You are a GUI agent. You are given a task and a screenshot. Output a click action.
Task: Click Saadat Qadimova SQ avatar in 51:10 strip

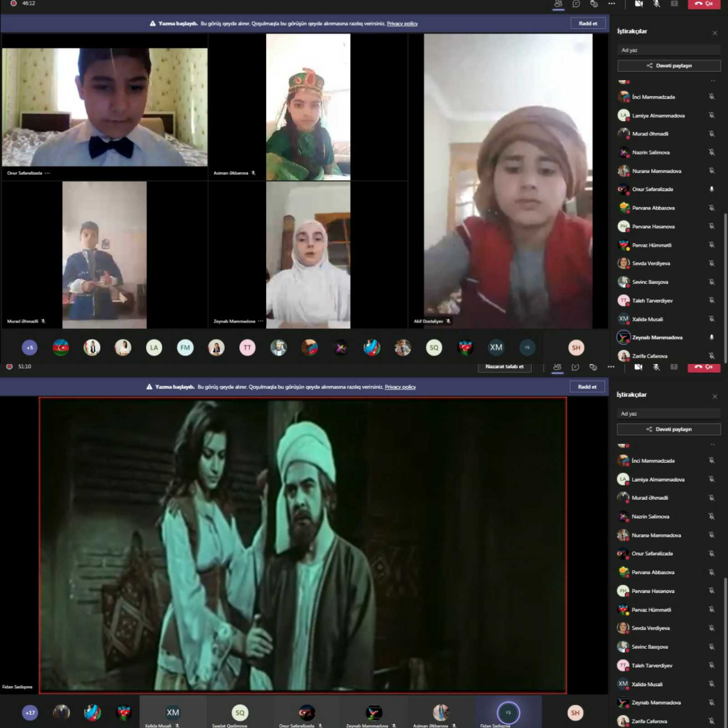pos(240,713)
